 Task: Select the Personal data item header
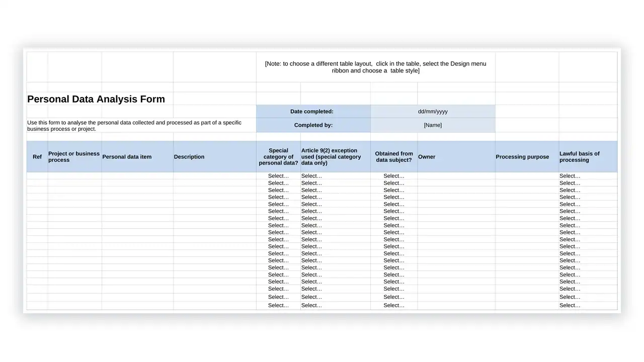[137, 157]
